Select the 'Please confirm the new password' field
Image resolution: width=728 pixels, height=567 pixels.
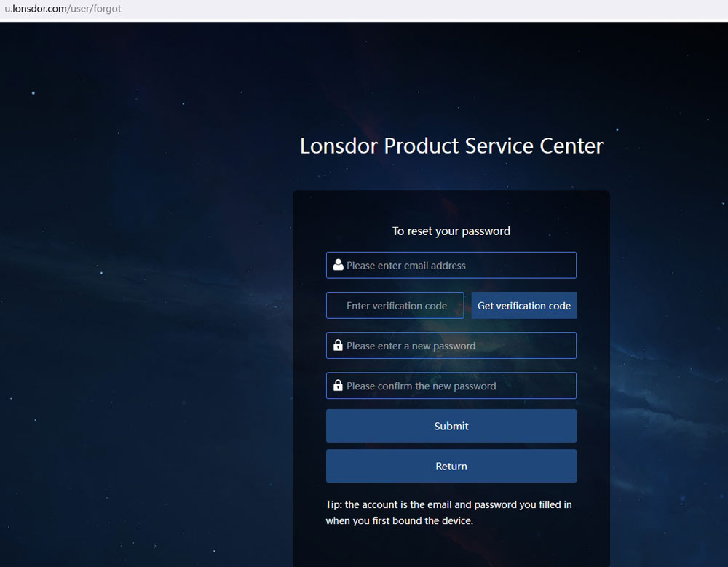click(x=459, y=386)
